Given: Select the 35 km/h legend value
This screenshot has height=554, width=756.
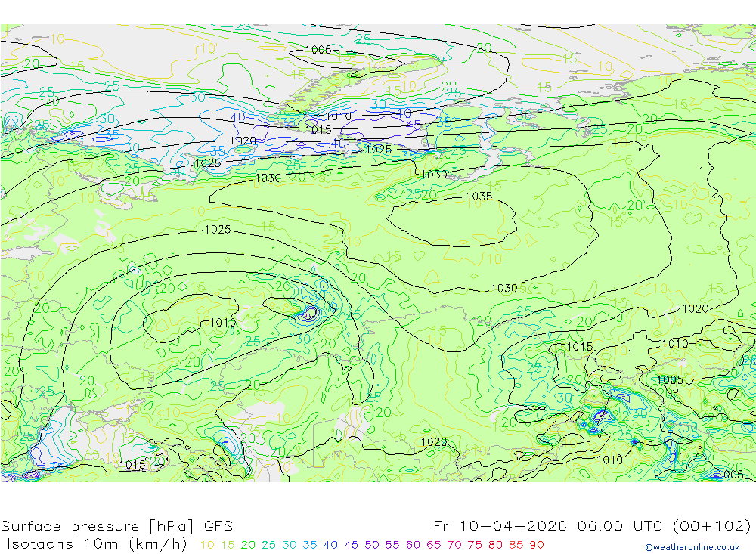Looking at the screenshot, I should pos(310,545).
